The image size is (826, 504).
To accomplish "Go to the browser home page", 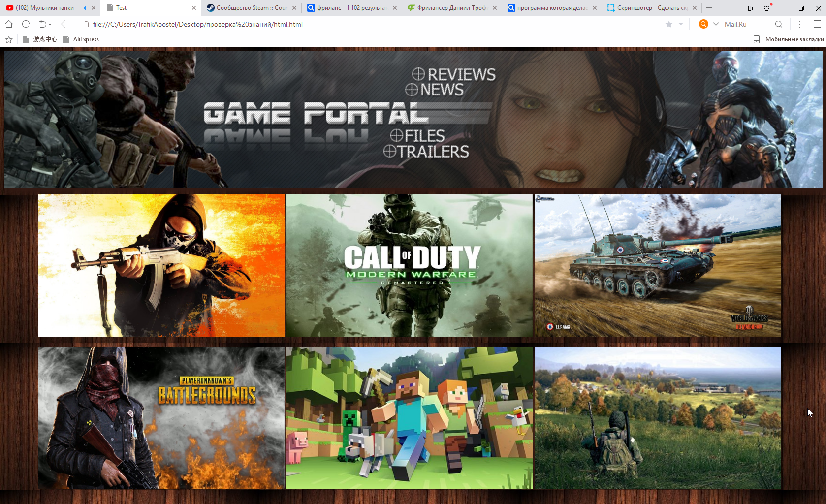I will pyautogui.click(x=9, y=24).
